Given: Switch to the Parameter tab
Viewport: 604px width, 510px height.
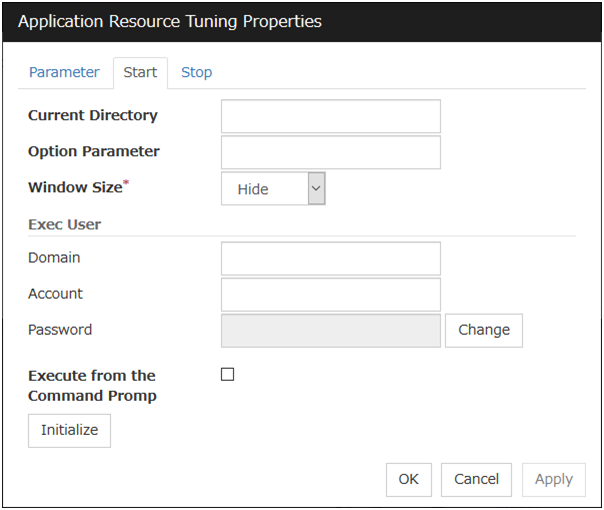Looking at the screenshot, I should tap(64, 72).
